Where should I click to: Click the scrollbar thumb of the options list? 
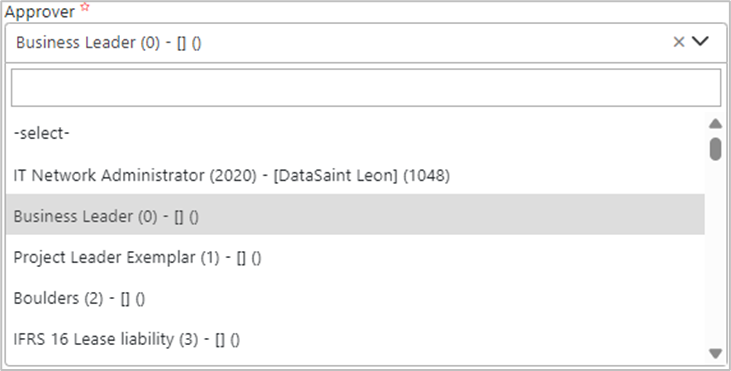point(715,149)
